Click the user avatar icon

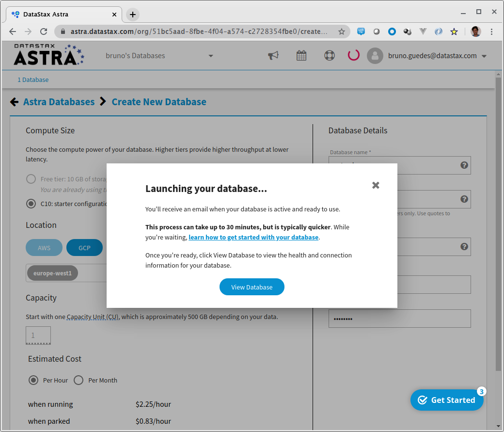[x=375, y=56]
